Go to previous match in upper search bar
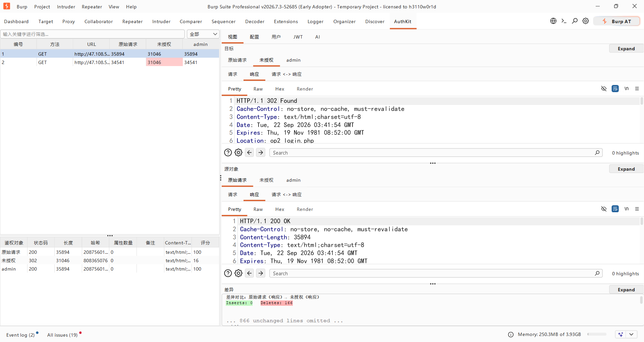Screen dimensions: 644x342 [x=250, y=153]
